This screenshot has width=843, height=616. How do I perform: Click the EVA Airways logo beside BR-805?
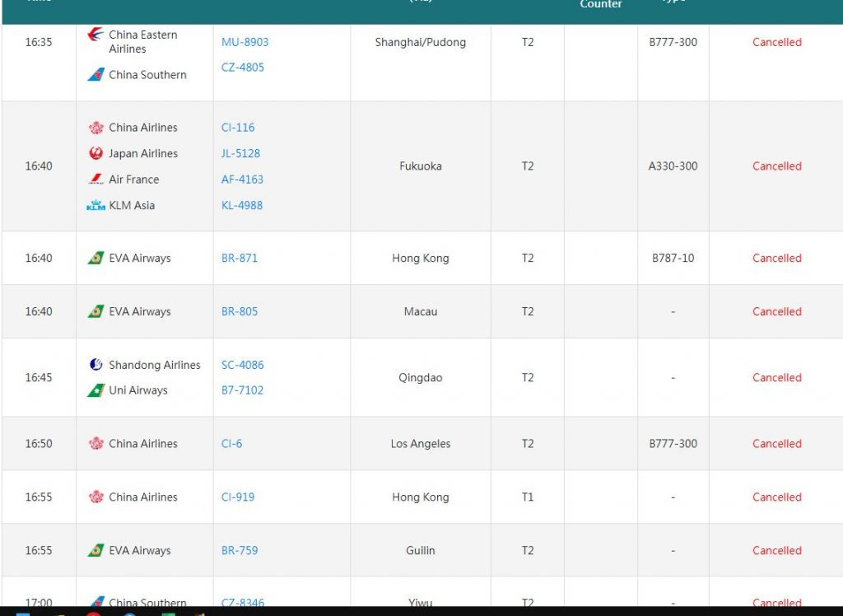(x=95, y=311)
